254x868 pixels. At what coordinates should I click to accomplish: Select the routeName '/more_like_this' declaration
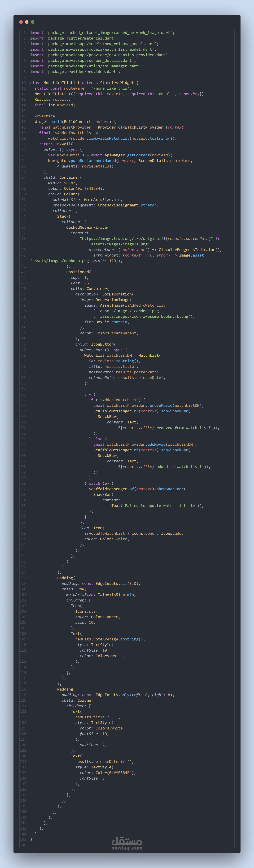pos(83,88)
